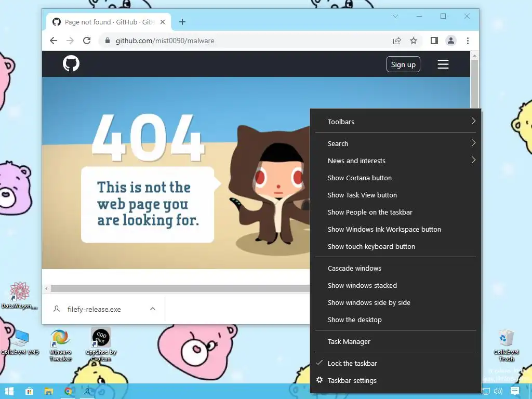Toggle Lock the taskbar checkmark
This screenshot has width=532, height=399.
coord(395,363)
